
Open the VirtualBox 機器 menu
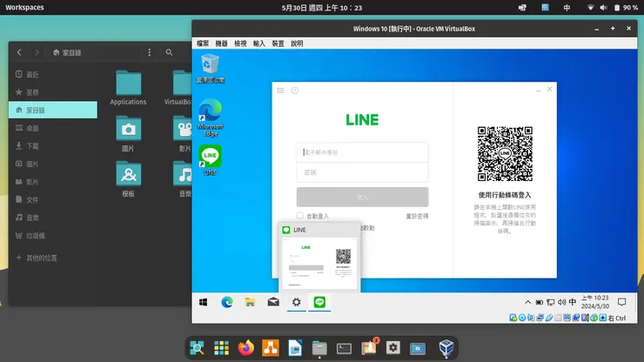pos(221,44)
